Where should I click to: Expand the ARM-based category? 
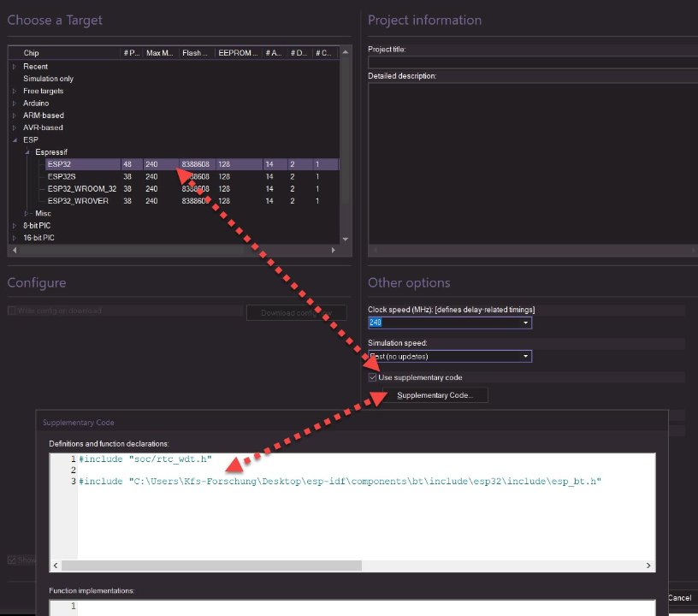(14, 115)
